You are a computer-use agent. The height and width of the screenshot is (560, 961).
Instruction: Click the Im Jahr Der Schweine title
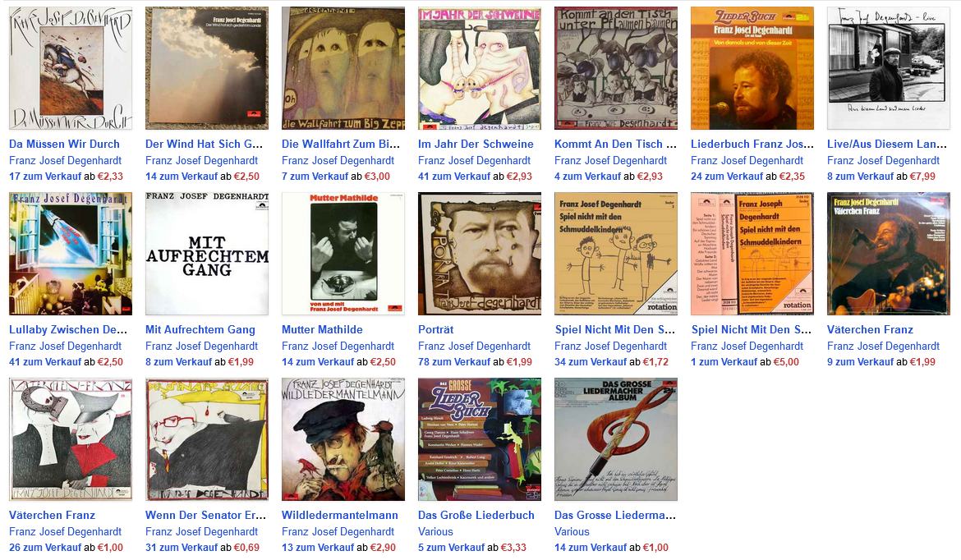[476, 144]
